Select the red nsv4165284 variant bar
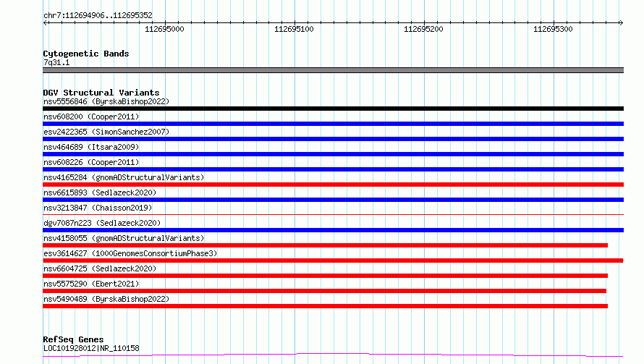The image size is (644, 364). click(333, 185)
